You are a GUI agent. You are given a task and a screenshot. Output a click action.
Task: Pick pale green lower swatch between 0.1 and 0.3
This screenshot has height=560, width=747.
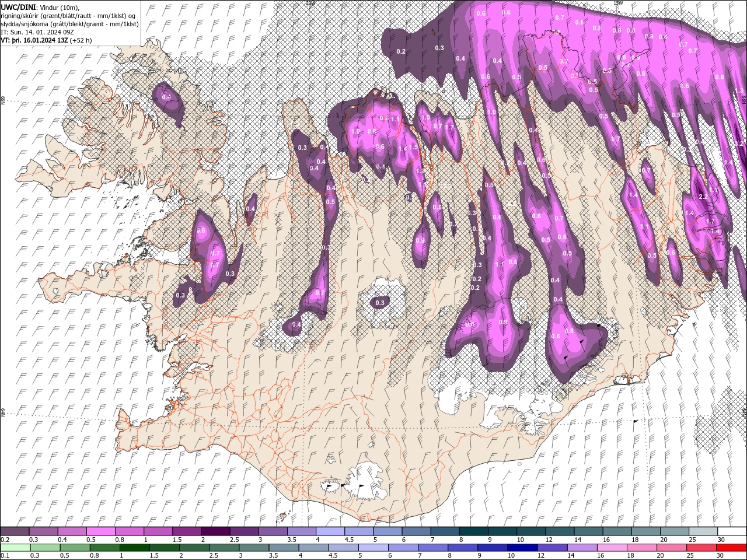[x=15, y=548]
